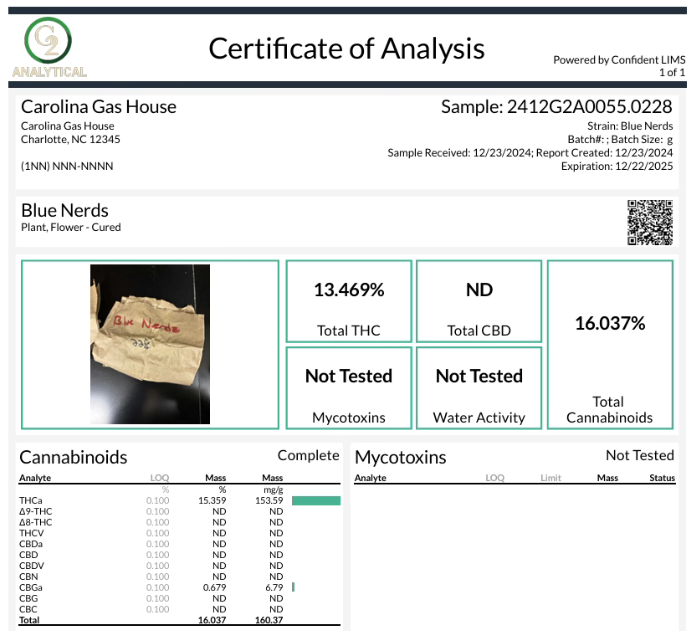
Task: Select the THCa row in Cannabinoids table
Action: [x=150, y=500]
